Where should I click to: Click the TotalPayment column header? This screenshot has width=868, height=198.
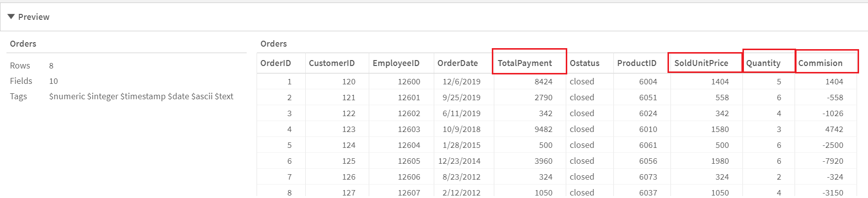[x=525, y=63]
